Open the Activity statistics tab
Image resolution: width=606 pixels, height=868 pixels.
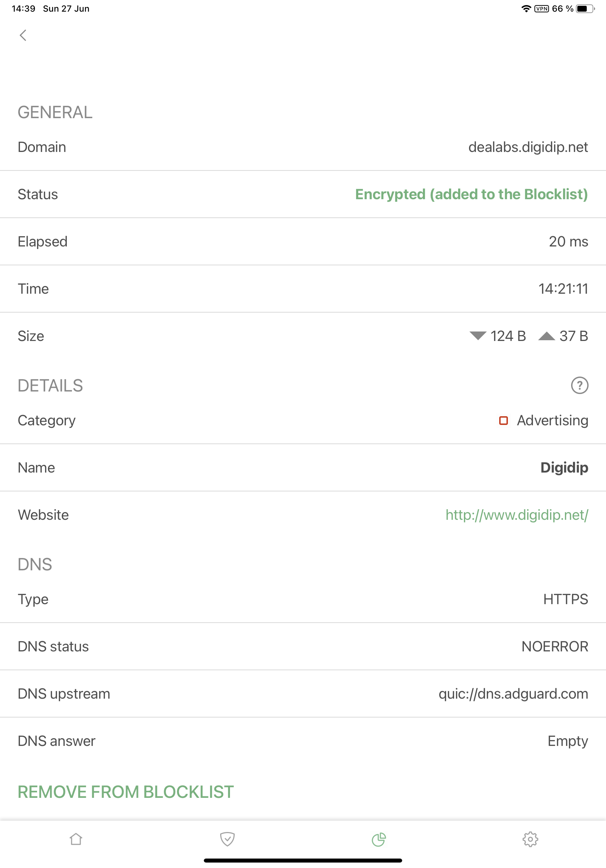(x=379, y=839)
